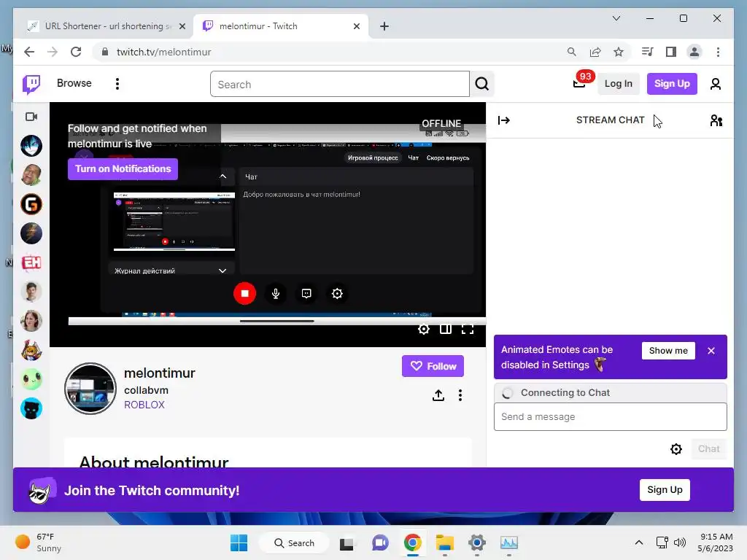Click the Send a message field
Viewport: 747px width, 560px height.
point(611,416)
